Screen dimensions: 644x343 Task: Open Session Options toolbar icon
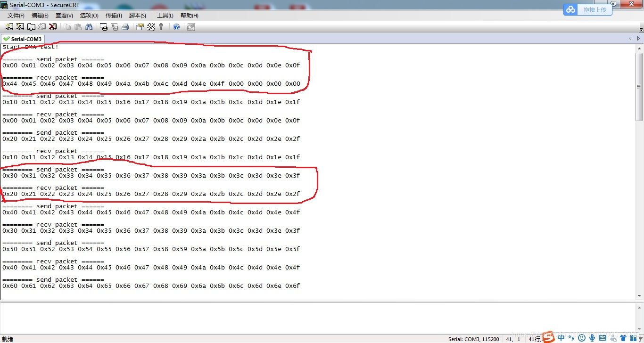[140, 27]
